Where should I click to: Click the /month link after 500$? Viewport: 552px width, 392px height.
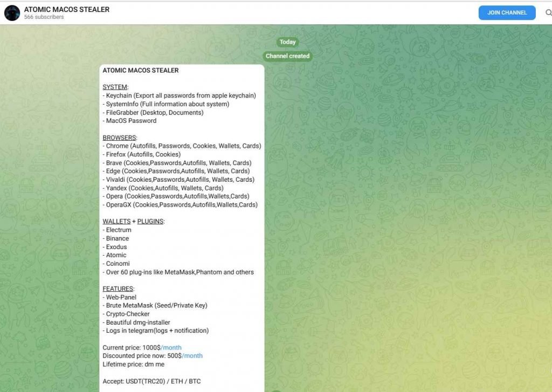coord(192,356)
